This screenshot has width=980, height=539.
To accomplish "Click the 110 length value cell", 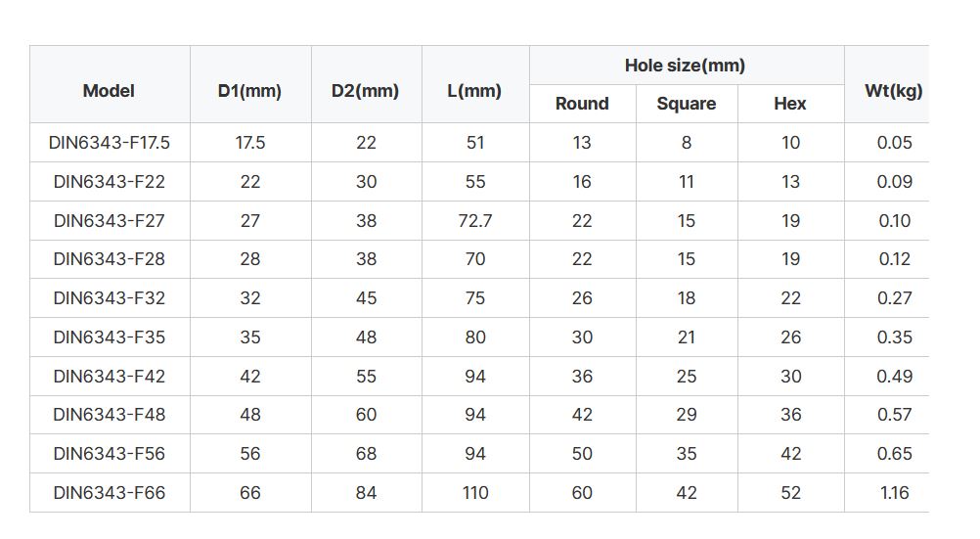I will click(x=475, y=493).
